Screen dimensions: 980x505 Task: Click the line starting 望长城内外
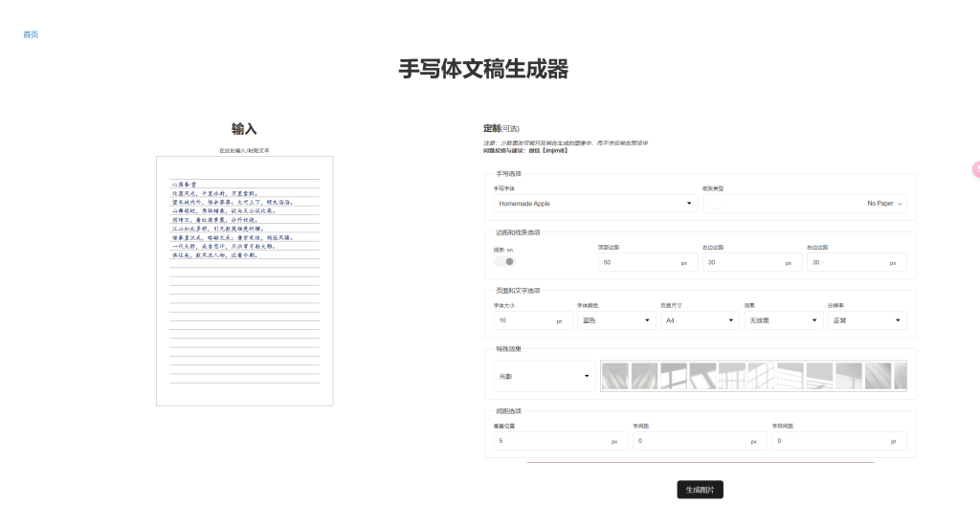232,202
